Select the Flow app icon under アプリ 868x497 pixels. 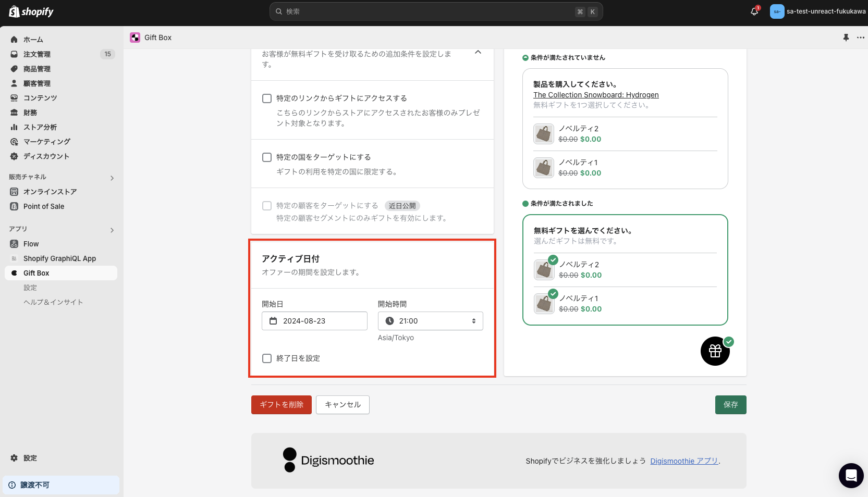coord(14,243)
